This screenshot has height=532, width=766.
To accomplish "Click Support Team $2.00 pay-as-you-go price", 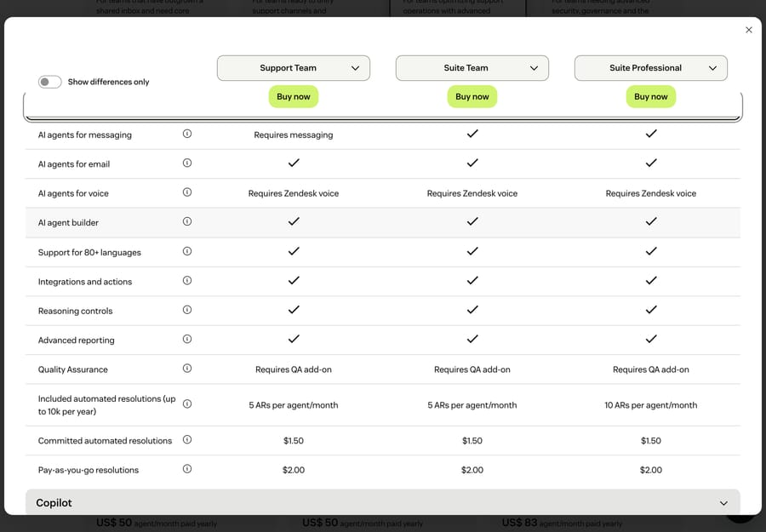I will (x=293, y=470).
